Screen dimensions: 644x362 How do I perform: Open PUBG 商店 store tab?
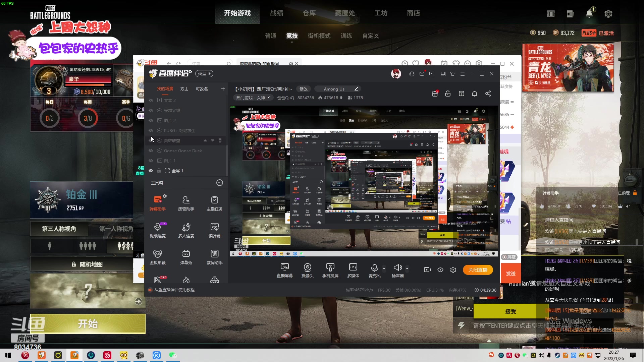click(x=414, y=13)
